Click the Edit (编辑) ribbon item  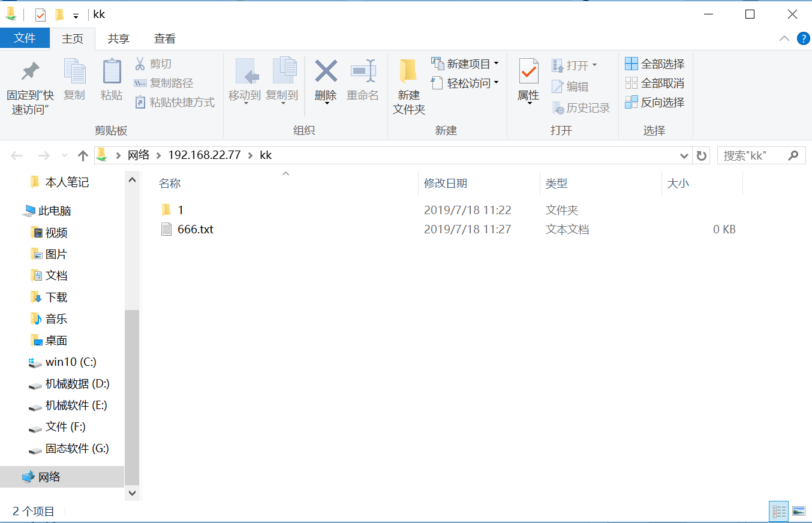click(570, 86)
